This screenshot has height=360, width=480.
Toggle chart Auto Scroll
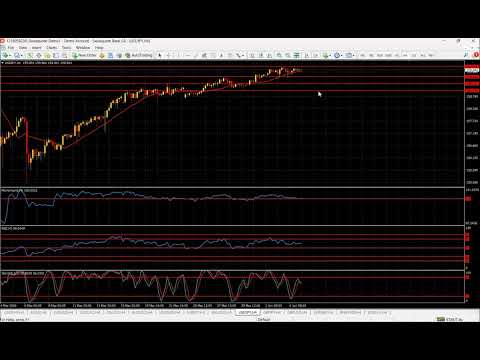(307, 55)
